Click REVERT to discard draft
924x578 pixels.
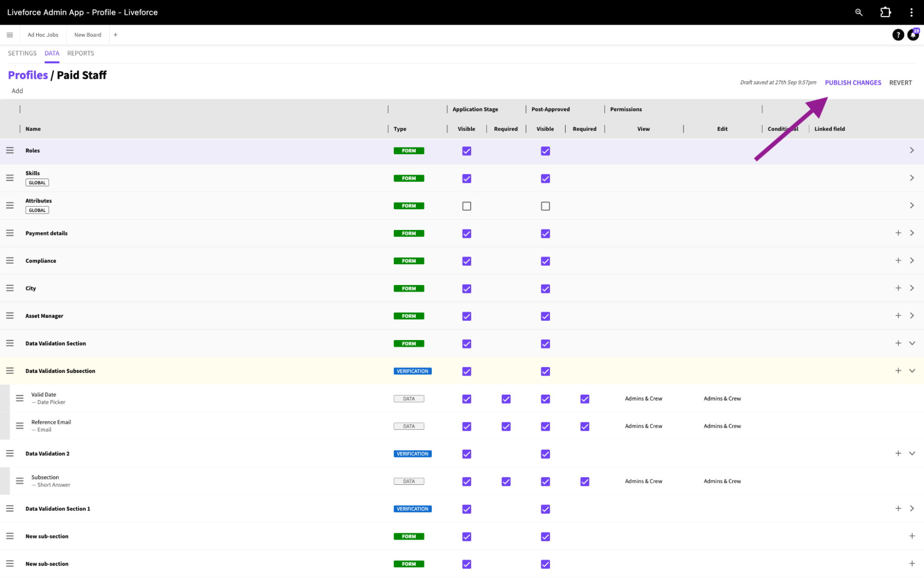pyautogui.click(x=900, y=83)
